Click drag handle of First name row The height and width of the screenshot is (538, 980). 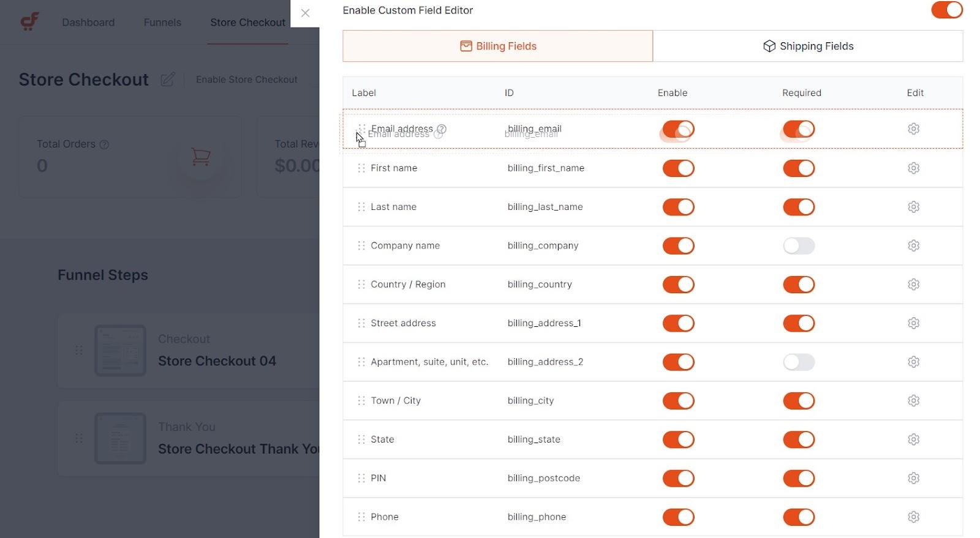point(361,168)
